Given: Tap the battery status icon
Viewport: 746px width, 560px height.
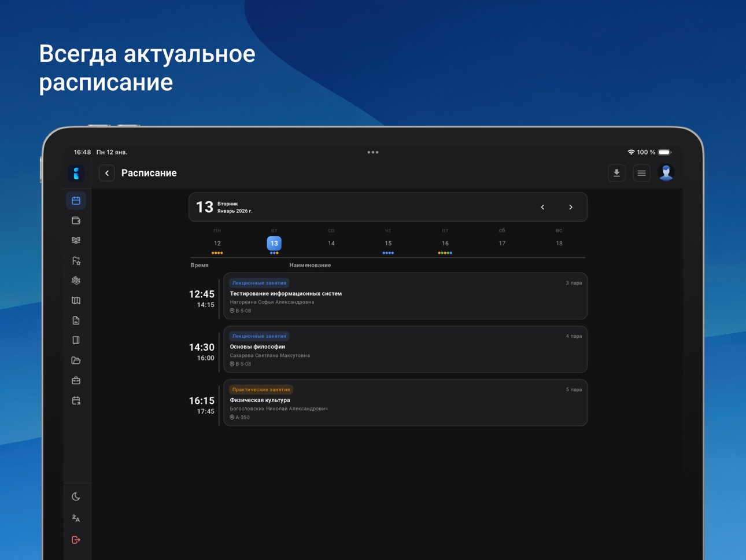Looking at the screenshot, I should [665, 152].
